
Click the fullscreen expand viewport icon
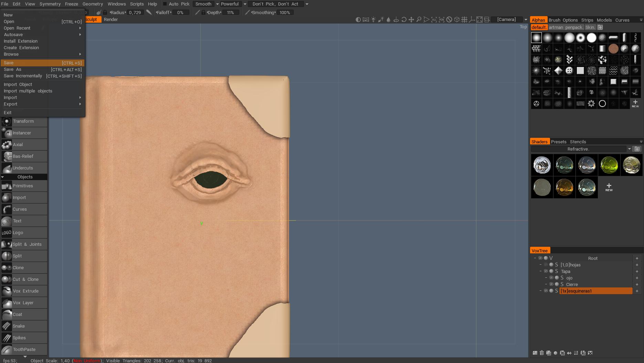pyautogui.click(x=479, y=20)
